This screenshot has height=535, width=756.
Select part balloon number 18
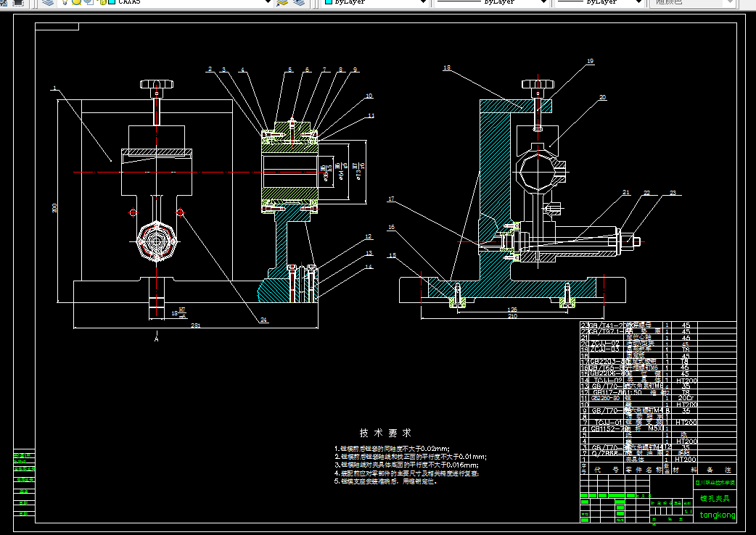point(446,68)
